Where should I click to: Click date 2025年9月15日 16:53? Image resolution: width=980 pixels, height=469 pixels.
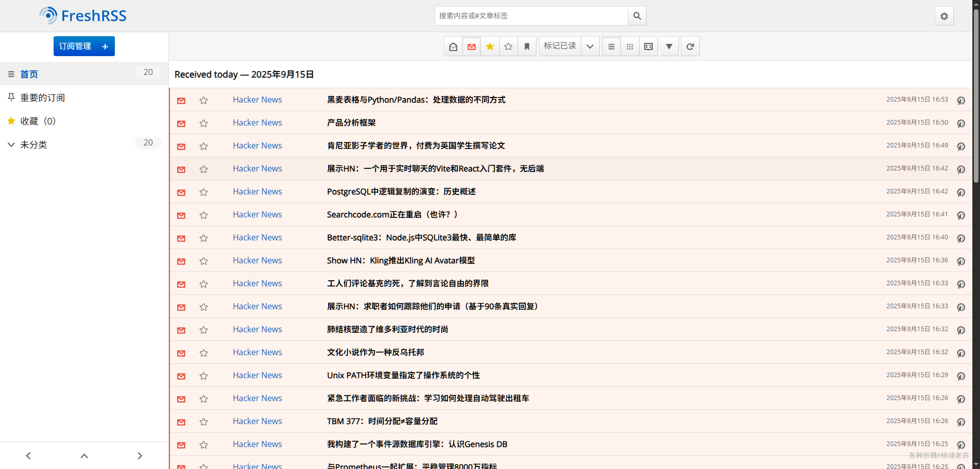[917, 100]
